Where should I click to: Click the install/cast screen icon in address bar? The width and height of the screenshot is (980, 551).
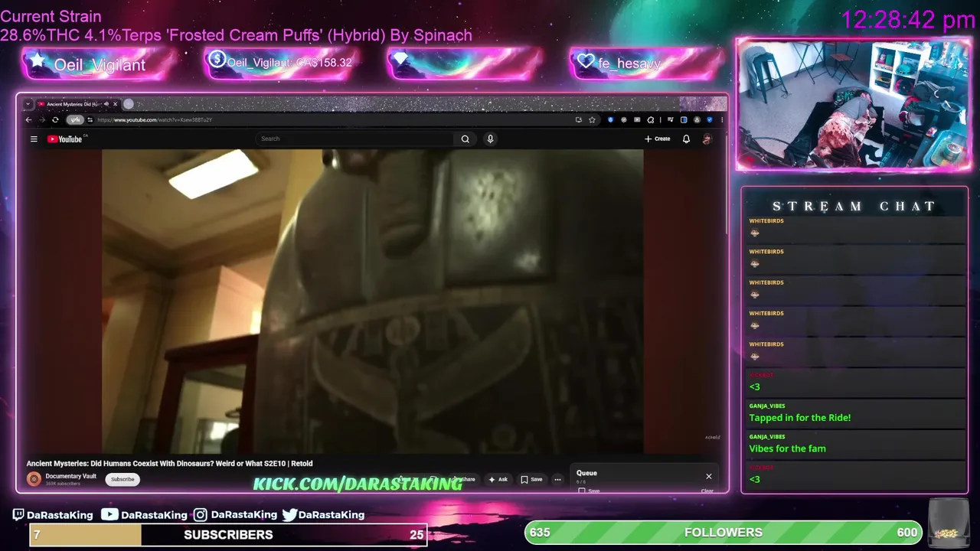pyautogui.click(x=579, y=119)
